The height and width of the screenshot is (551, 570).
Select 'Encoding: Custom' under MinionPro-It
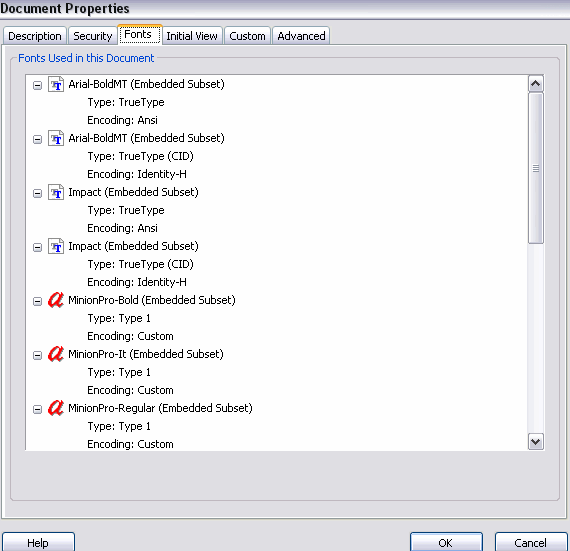click(x=131, y=390)
